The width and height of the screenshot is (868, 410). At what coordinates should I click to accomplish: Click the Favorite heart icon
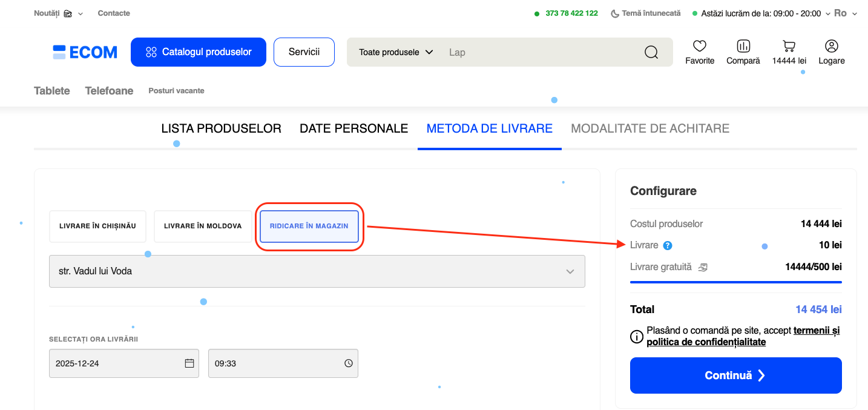(700, 46)
